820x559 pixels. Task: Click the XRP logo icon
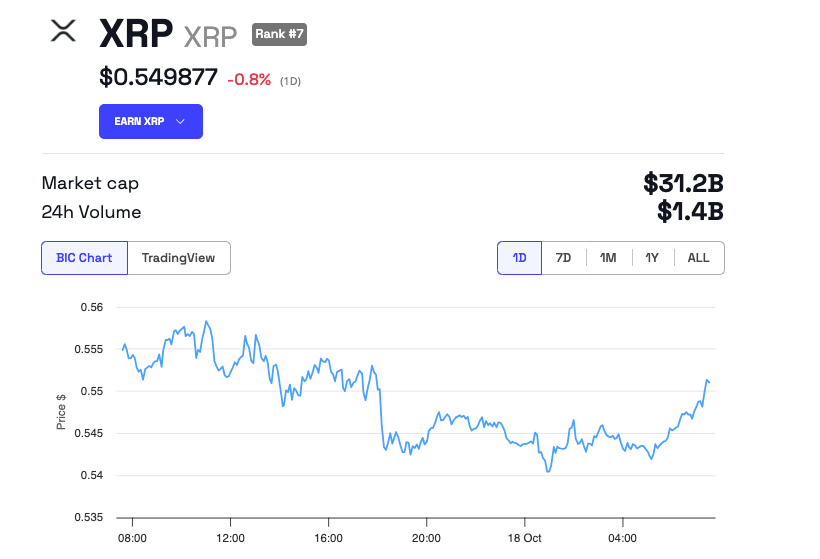(63, 32)
